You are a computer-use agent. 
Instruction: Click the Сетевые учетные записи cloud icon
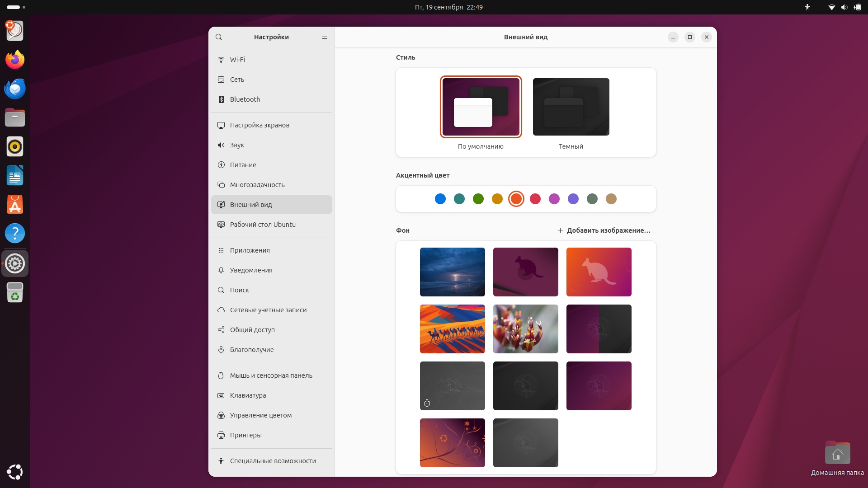[221, 310]
